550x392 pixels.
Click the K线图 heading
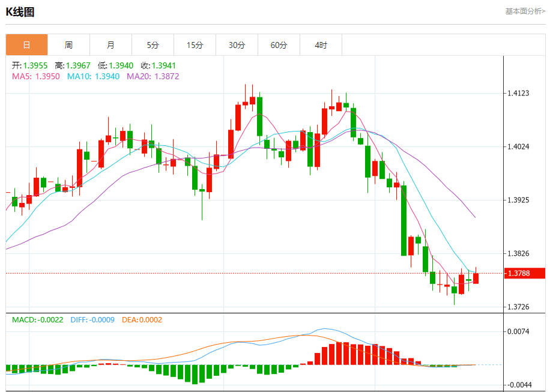tap(20, 11)
